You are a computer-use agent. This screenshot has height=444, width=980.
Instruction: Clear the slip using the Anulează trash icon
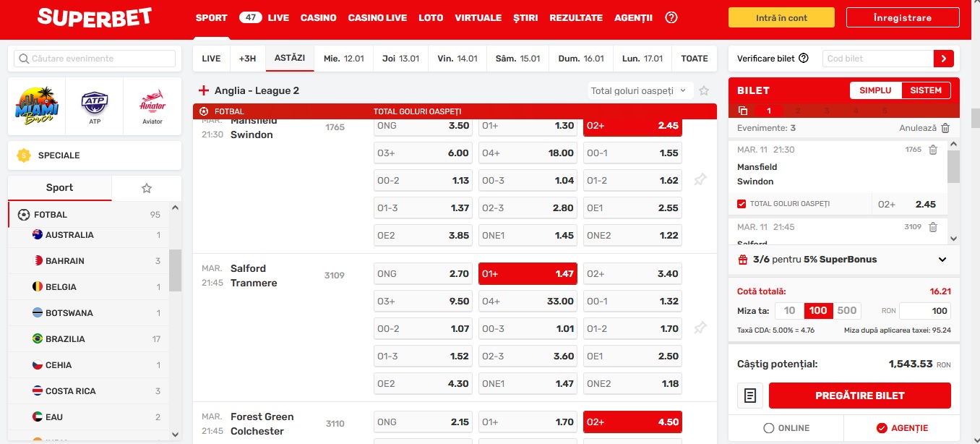pyautogui.click(x=945, y=128)
